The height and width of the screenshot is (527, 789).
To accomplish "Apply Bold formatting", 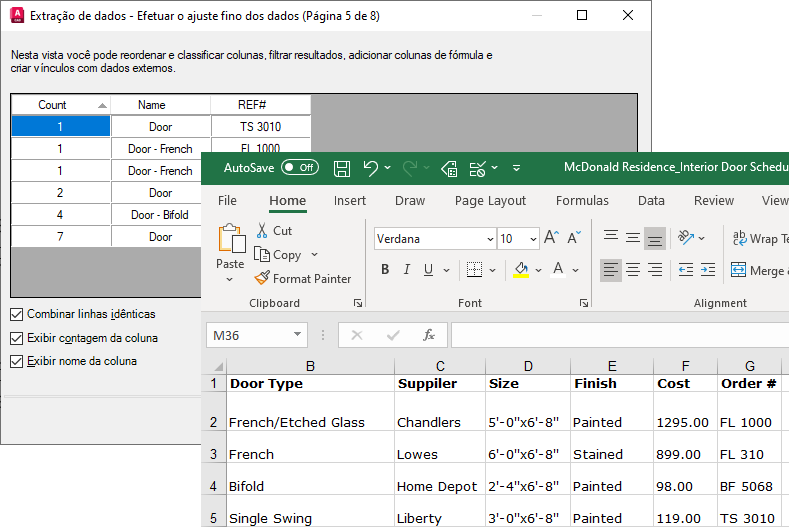I will pos(385,270).
